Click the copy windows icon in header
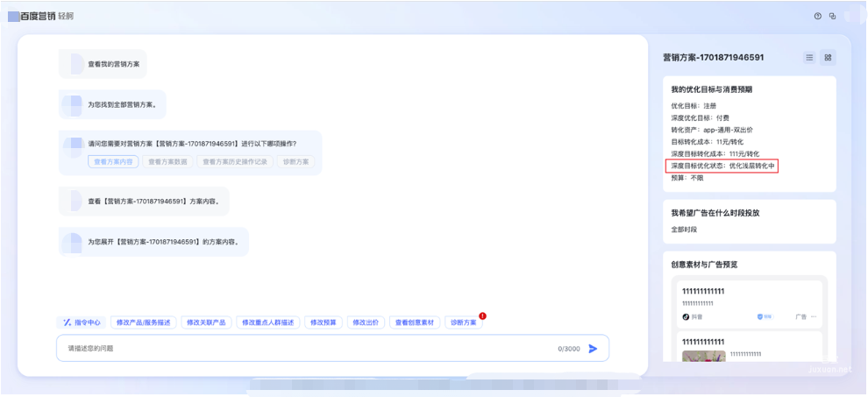 click(x=833, y=16)
